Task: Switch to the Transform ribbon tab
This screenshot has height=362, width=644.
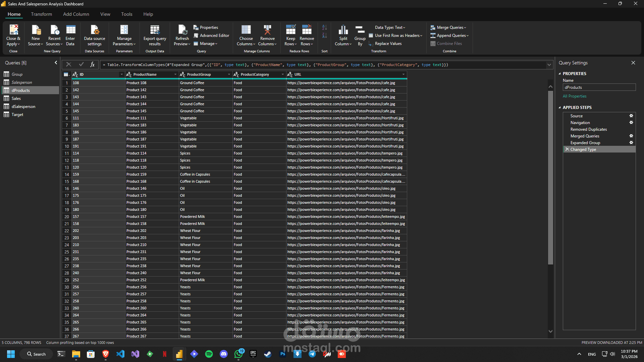Action: pos(41,14)
